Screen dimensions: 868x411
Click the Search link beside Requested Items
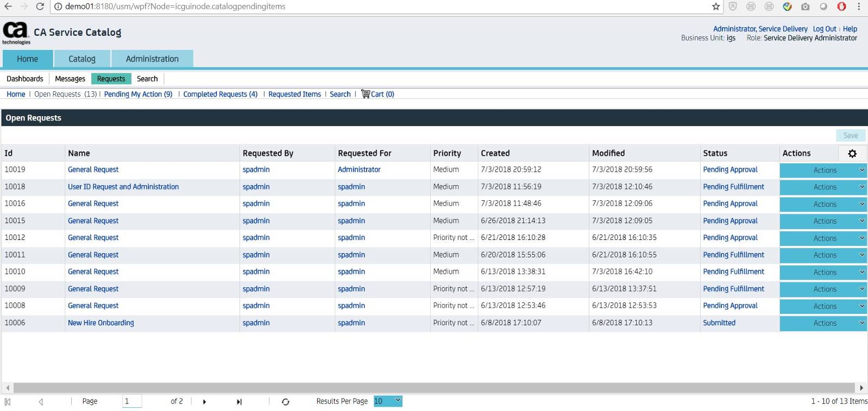340,94
